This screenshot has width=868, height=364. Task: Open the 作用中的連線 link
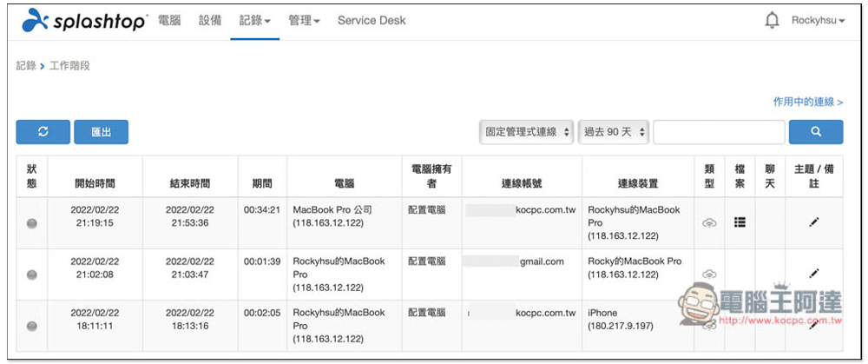(807, 102)
